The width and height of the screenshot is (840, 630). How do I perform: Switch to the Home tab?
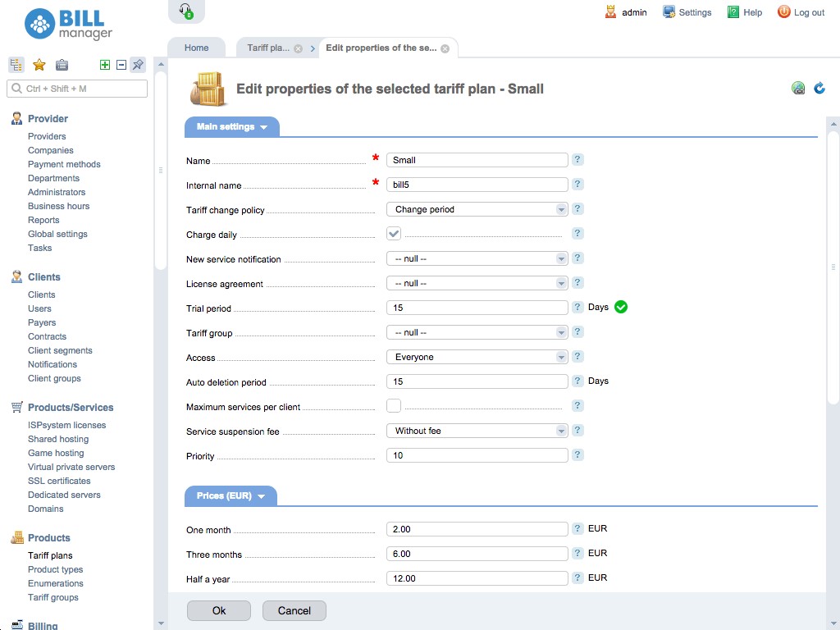[x=196, y=48]
